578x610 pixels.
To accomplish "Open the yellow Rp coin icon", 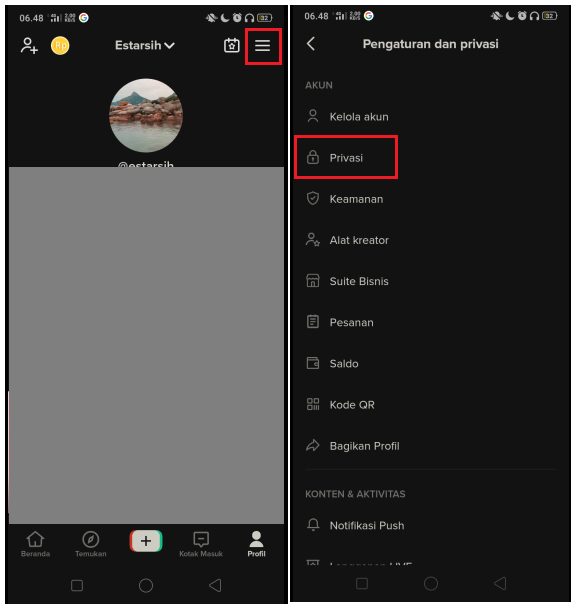I will pos(60,46).
